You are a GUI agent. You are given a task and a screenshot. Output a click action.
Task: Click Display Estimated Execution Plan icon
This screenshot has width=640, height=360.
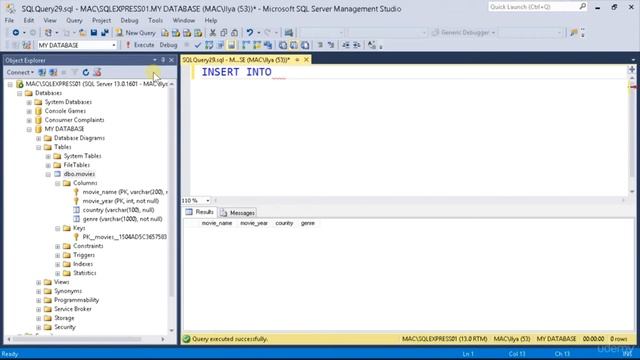point(209,45)
